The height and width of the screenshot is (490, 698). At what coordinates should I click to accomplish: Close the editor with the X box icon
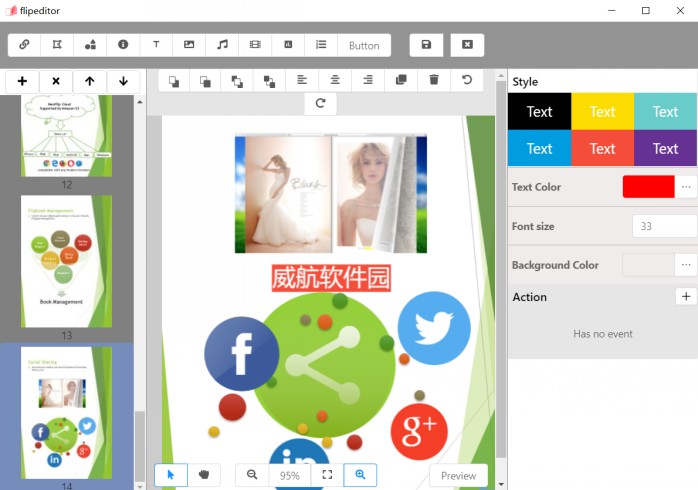(467, 45)
